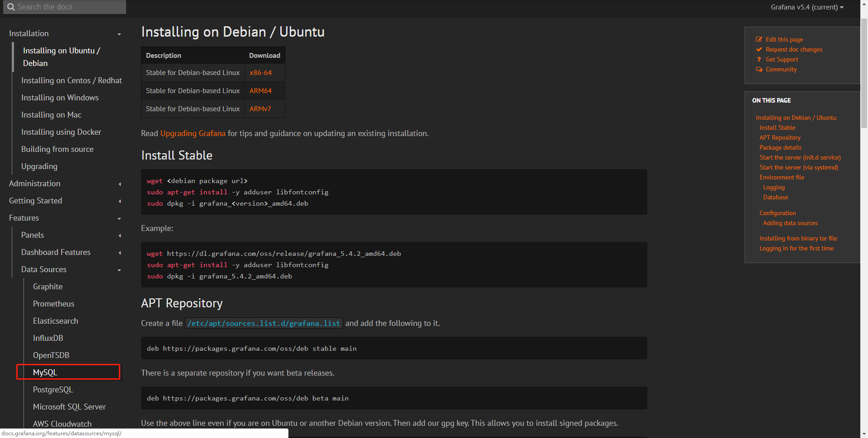Select OpenTSDB data source
868x438 pixels.
point(51,355)
